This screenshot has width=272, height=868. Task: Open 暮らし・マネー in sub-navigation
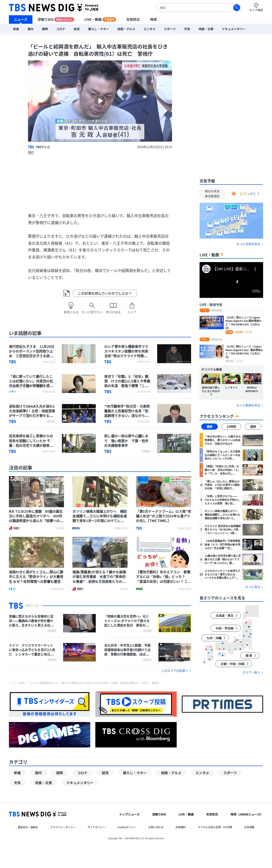(x=99, y=29)
